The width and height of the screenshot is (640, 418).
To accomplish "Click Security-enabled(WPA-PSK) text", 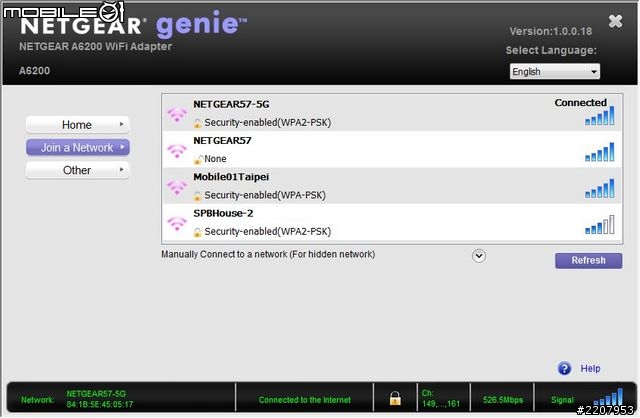I will point(265,195).
